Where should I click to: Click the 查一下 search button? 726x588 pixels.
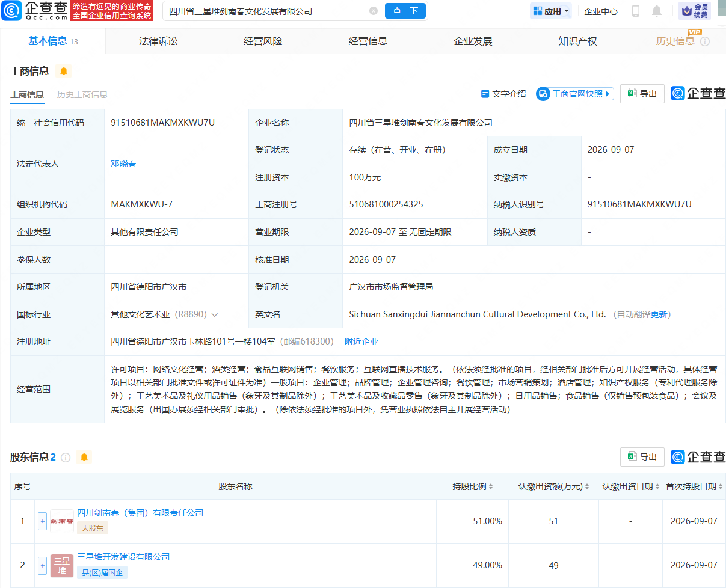(x=405, y=11)
